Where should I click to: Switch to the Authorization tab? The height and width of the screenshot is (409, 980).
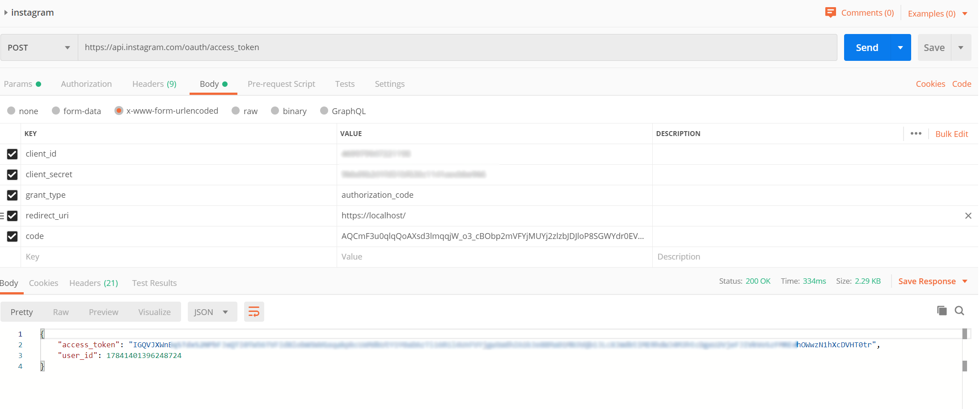pyautogui.click(x=86, y=84)
